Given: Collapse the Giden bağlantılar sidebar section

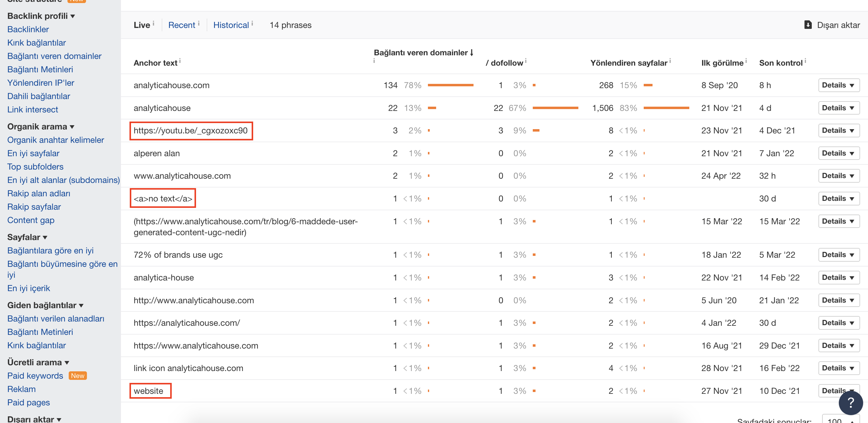Looking at the screenshot, I should pyautogui.click(x=45, y=305).
